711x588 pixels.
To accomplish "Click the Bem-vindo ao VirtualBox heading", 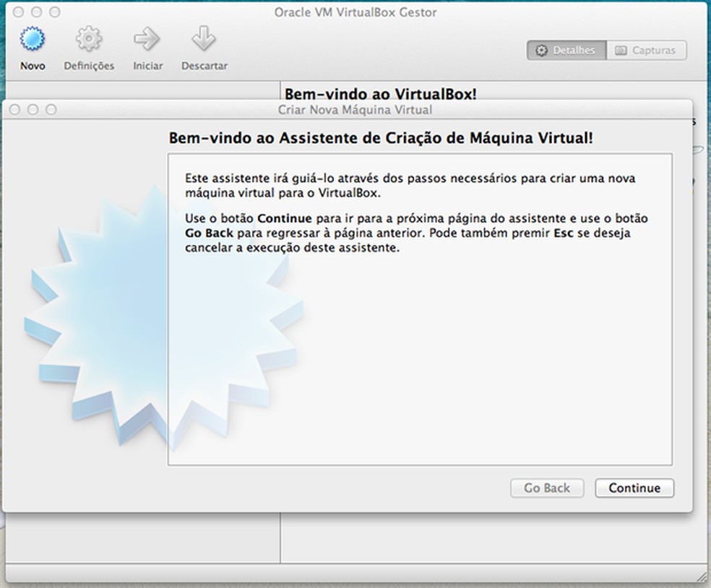I will coord(382,93).
